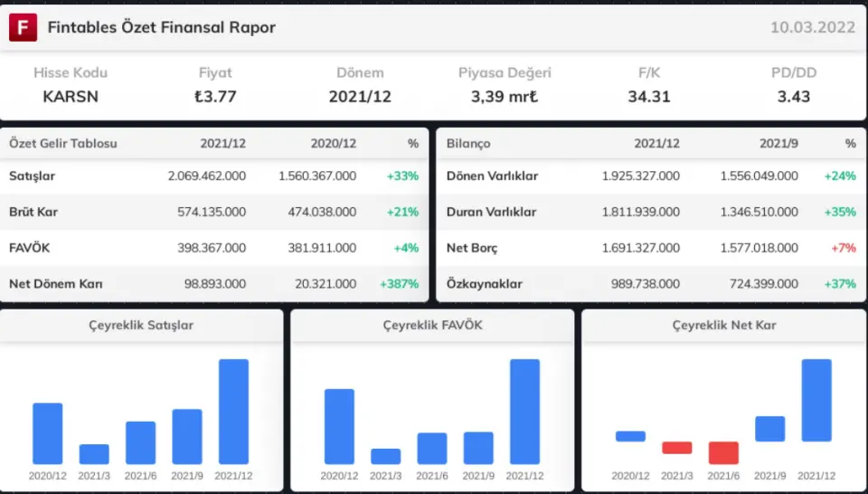
Task: Click the Piyasa Değeri value 3,39 mr₺
Action: 505,96
